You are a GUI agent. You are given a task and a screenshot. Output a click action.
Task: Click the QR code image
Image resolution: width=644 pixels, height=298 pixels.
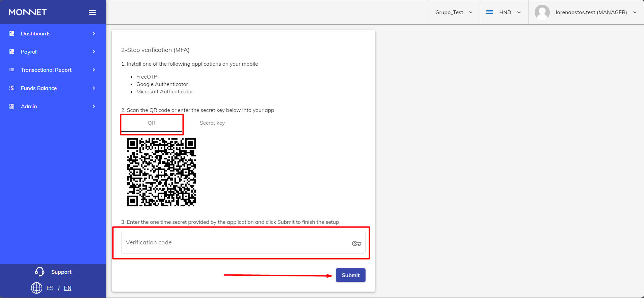[161, 172]
